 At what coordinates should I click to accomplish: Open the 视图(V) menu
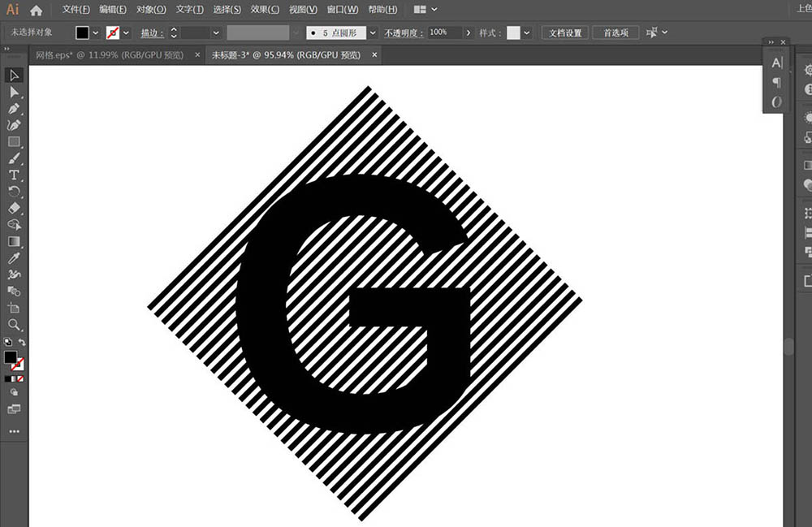[303, 9]
